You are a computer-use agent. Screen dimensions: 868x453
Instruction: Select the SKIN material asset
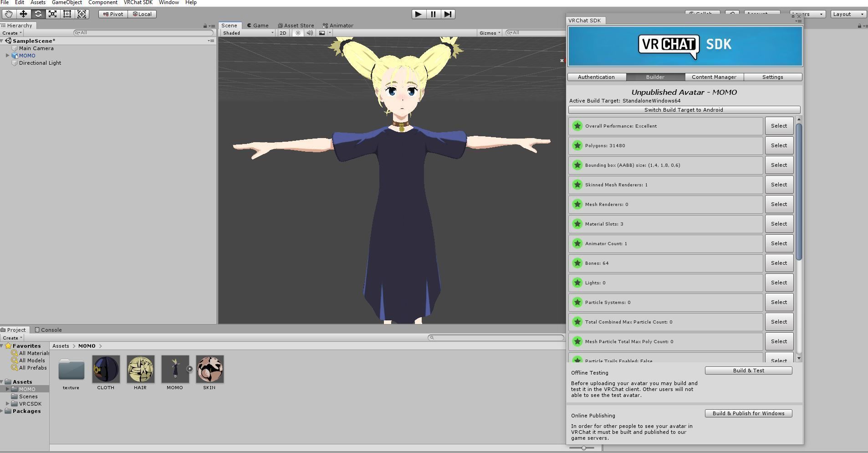[209, 369]
